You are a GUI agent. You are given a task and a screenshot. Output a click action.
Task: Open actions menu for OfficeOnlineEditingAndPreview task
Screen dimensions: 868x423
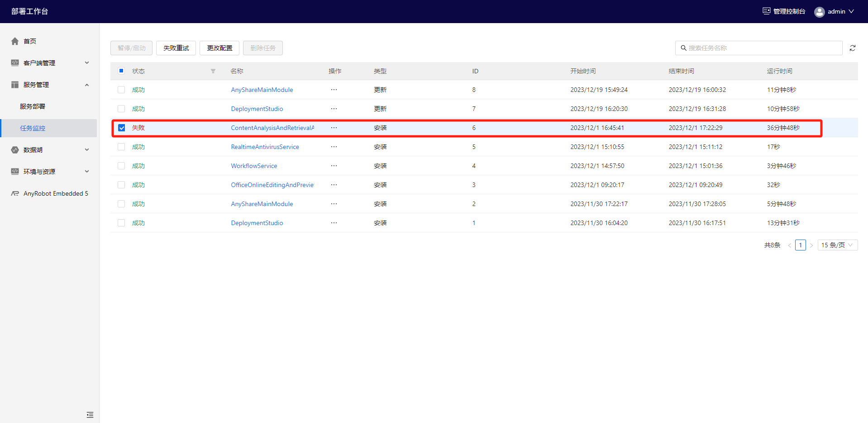[x=334, y=185]
